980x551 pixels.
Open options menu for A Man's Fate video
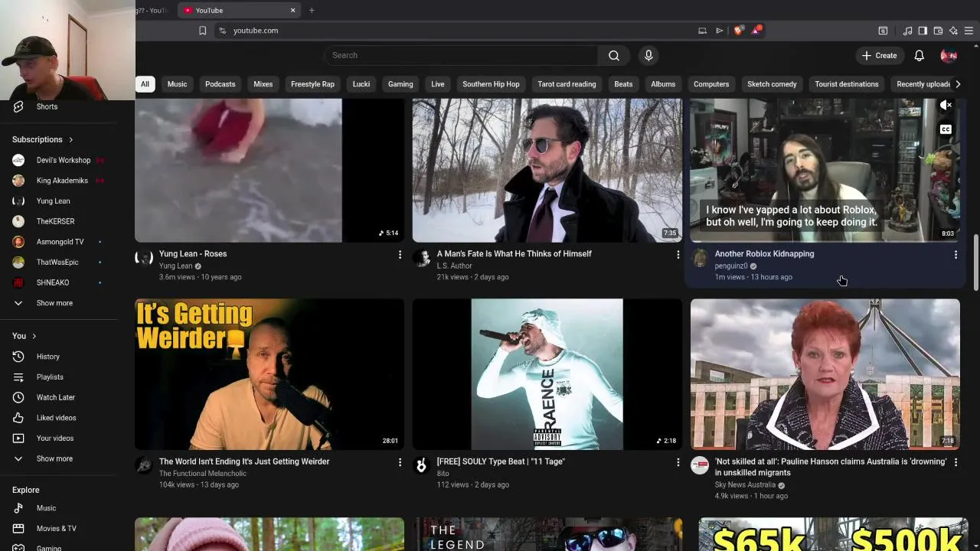point(678,254)
